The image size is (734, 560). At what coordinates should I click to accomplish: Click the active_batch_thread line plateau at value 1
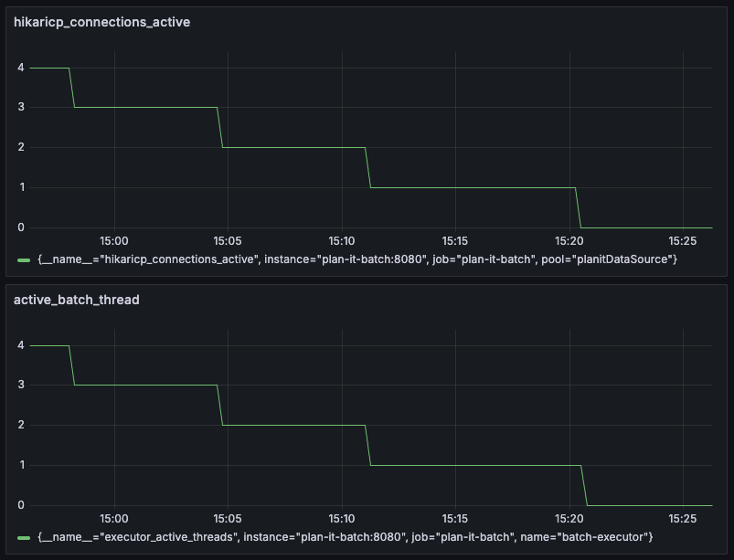coord(475,465)
